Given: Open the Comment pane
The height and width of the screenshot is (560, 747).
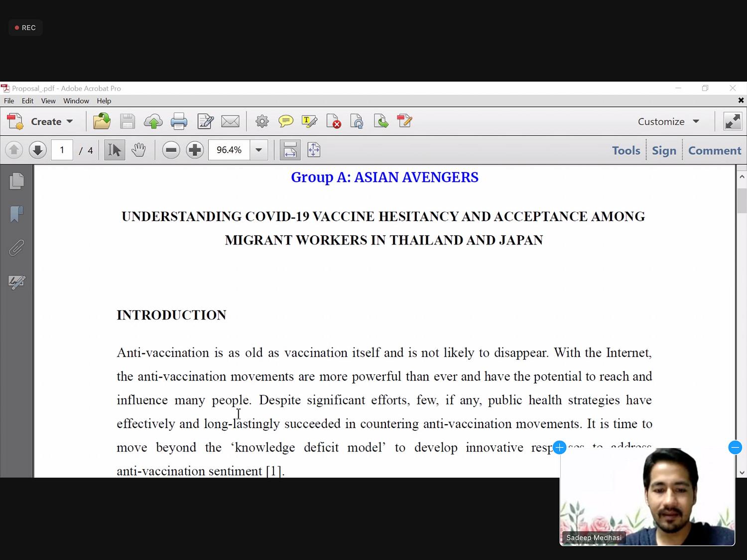Looking at the screenshot, I should pos(715,150).
